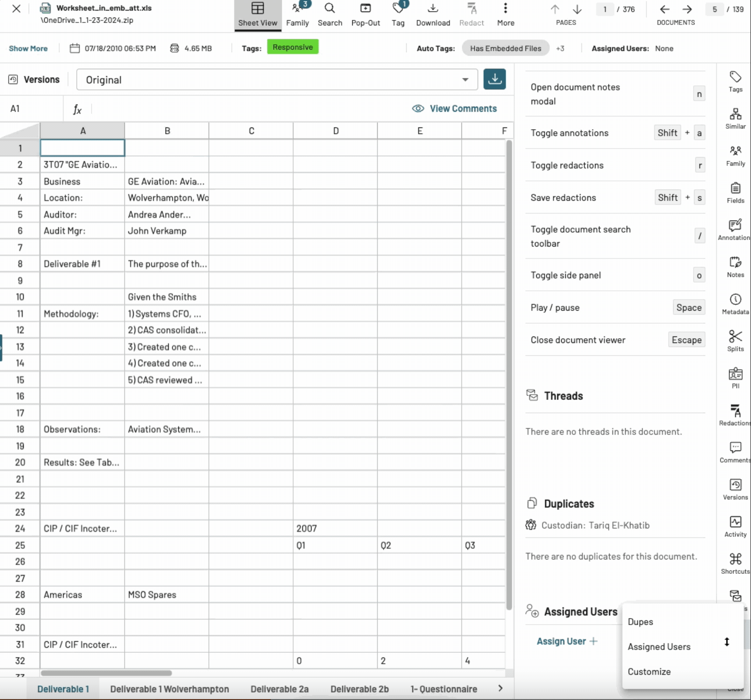751x700 pixels.
Task: Switch to Deliverable 1 sheet tab
Action: pos(63,689)
